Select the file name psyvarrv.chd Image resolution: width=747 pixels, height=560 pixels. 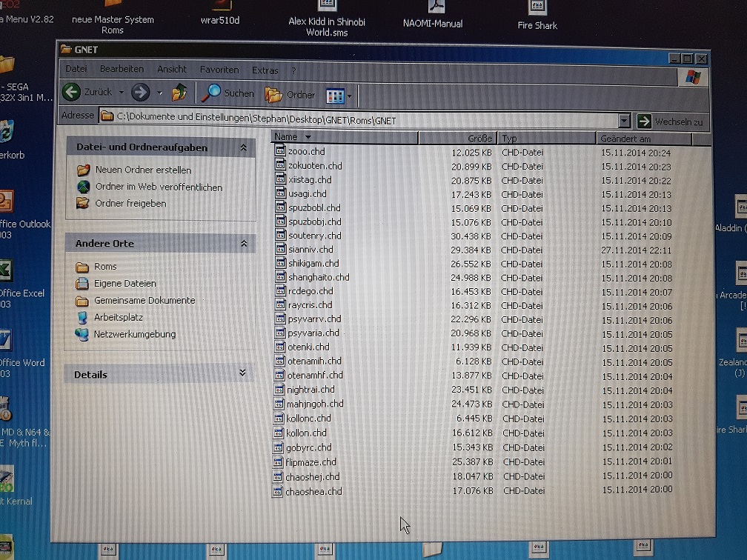pos(314,319)
